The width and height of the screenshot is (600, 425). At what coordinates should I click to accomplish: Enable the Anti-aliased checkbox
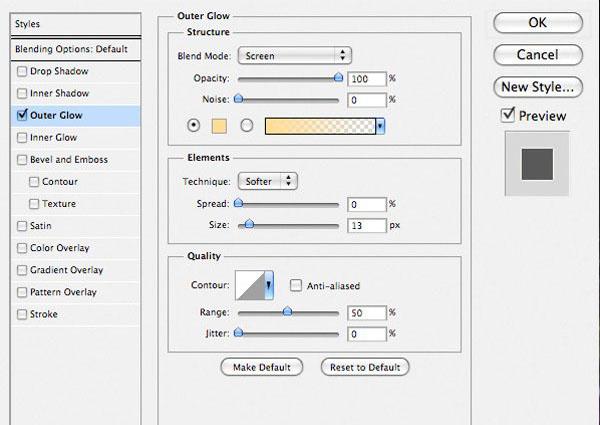point(296,285)
